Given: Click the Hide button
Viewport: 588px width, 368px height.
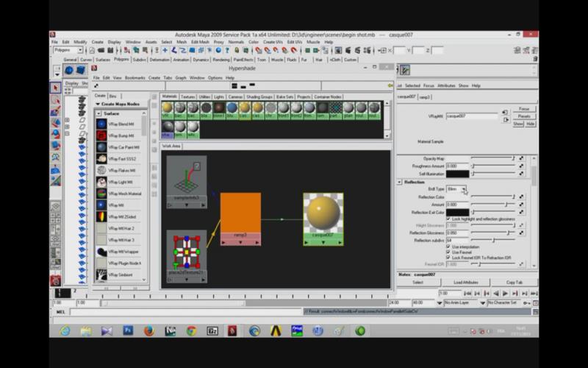Looking at the screenshot, I should point(530,124).
